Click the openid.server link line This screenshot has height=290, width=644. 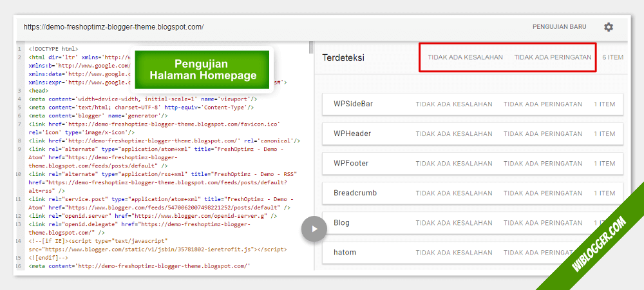(153, 216)
